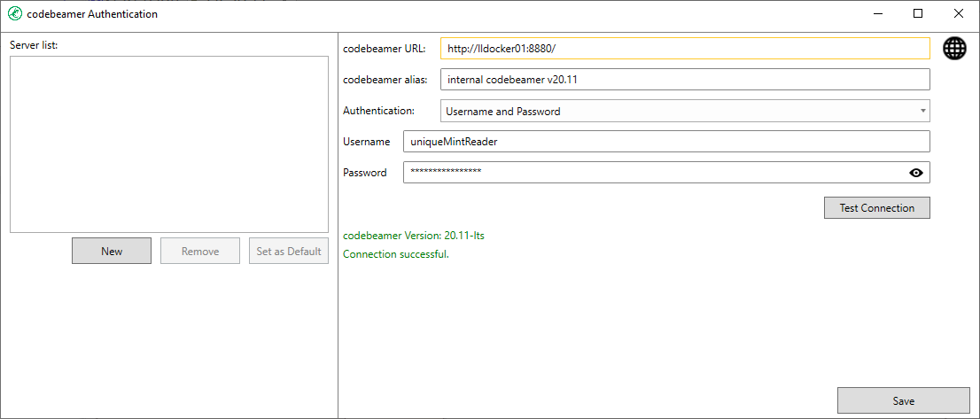
Task: Click the Test Connection button
Action: 877,208
